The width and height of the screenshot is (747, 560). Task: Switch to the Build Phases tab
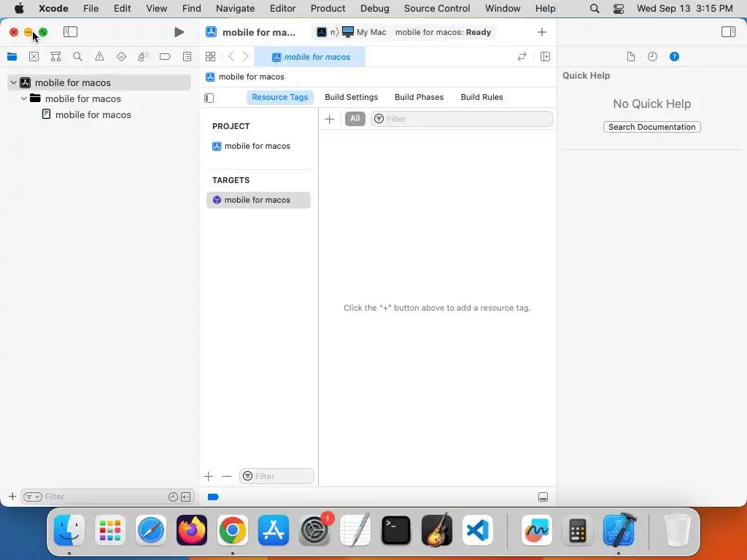pyautogui.click(x=419, y=97)
